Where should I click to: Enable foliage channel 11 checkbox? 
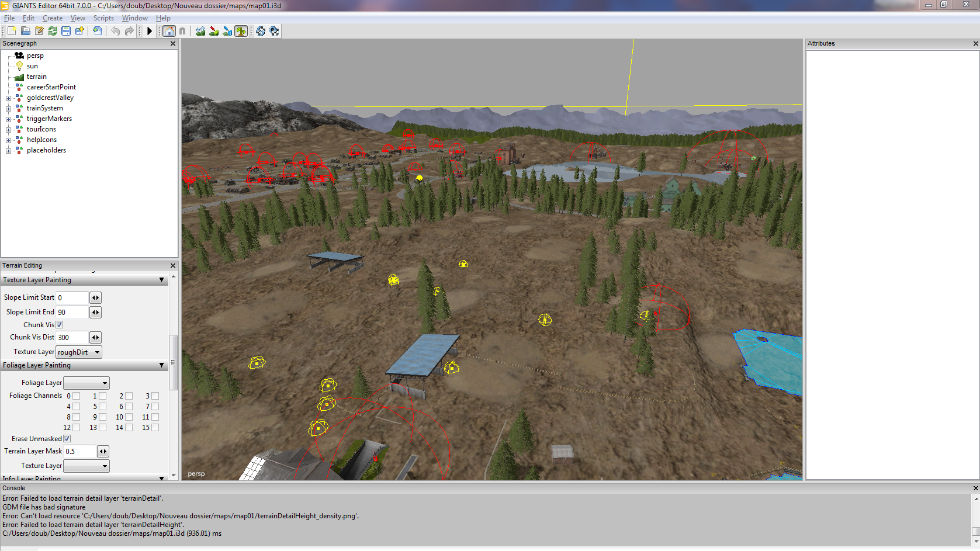click(x=155, y=417)
